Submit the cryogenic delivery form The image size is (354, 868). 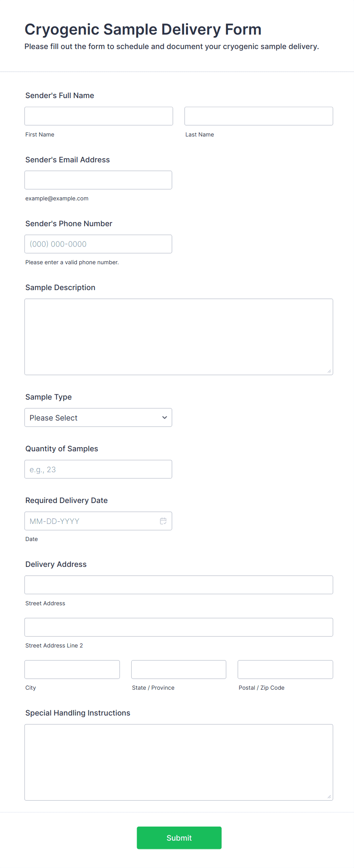(179, 838)
